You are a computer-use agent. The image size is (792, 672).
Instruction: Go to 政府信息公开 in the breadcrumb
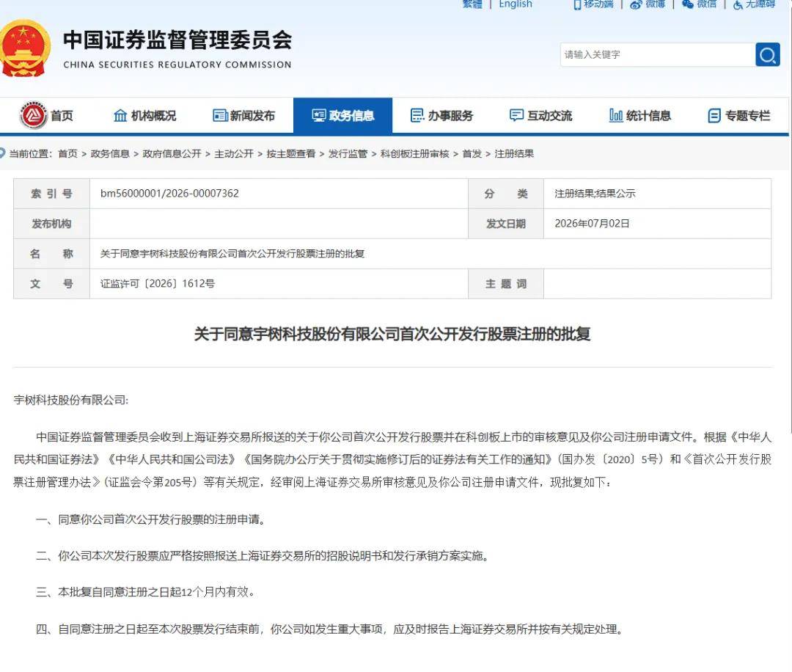172,153
